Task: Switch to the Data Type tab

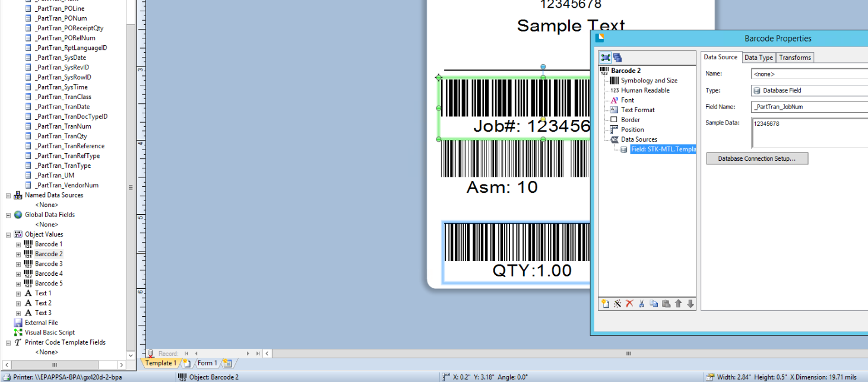Action: click(759, 58)
